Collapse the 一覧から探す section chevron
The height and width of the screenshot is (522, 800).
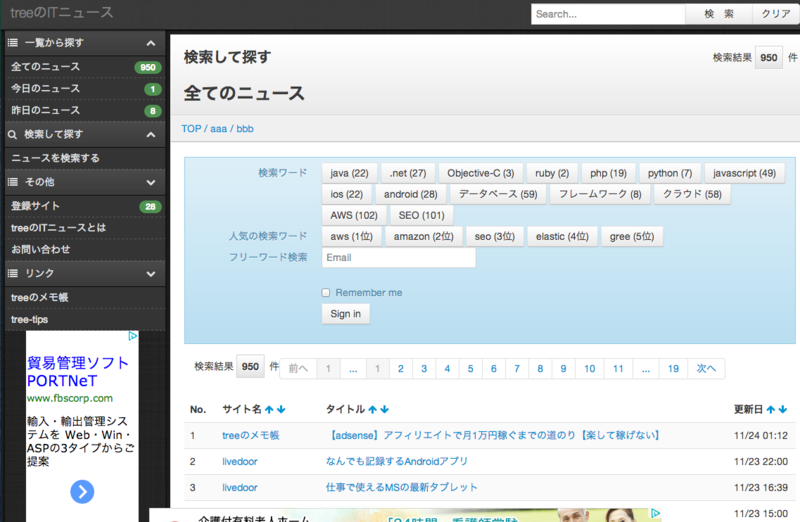coord(151,43)
